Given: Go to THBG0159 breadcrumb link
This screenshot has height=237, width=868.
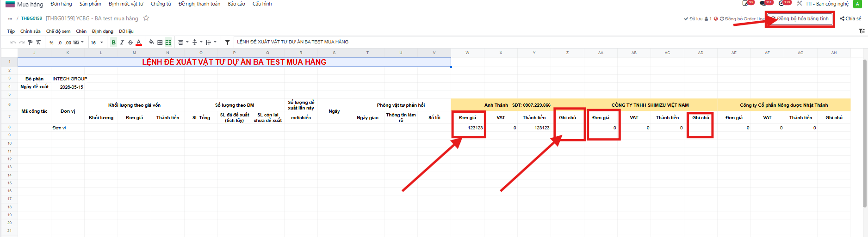Looking at the screenshot, I should tap(31, 18).
